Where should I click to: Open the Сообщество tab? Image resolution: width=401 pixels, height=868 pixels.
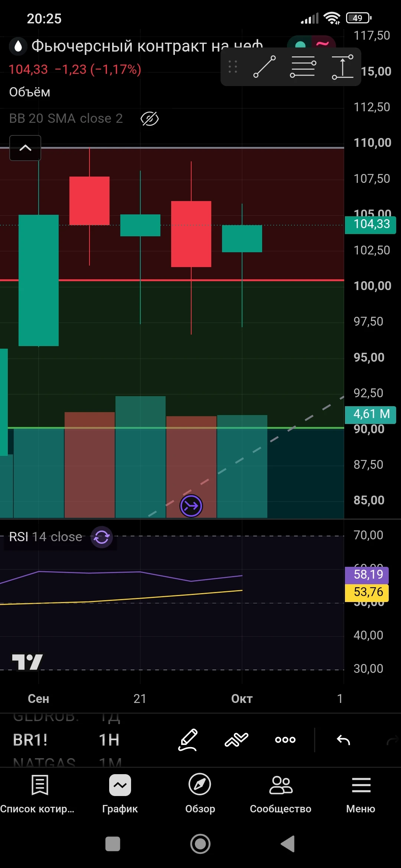point(281,794)
